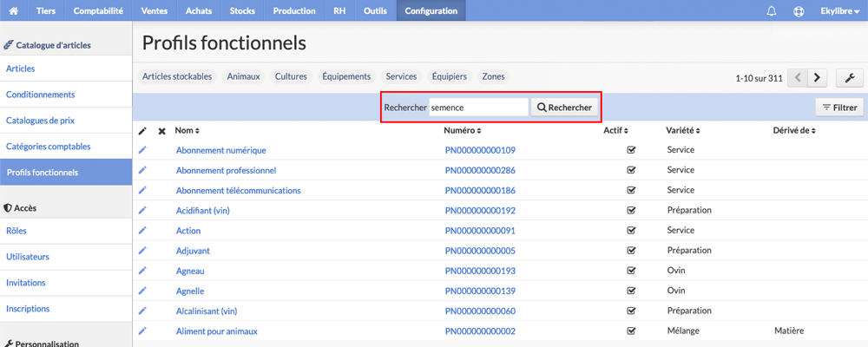868x347 pixels.
Task: Edit Acidifiant (vin) with pencil icon
Action: tap(142, 210)
